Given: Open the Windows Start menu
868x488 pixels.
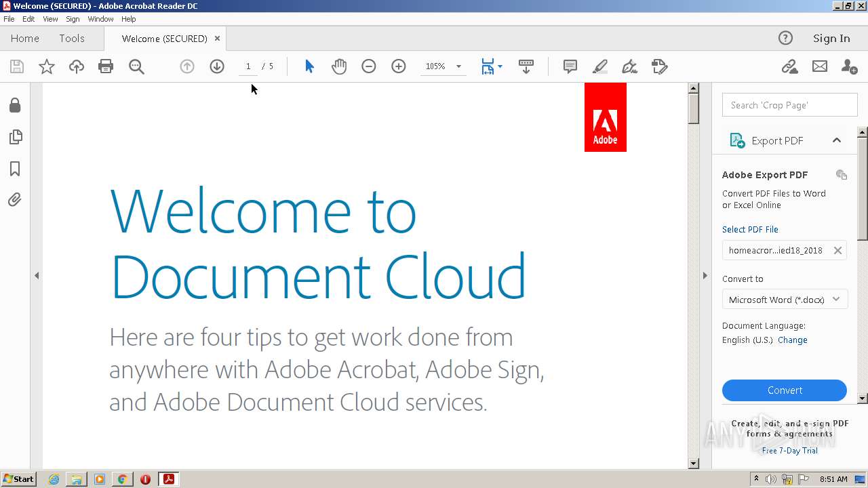Looking at the screenshot, I should tap(18, 479).
